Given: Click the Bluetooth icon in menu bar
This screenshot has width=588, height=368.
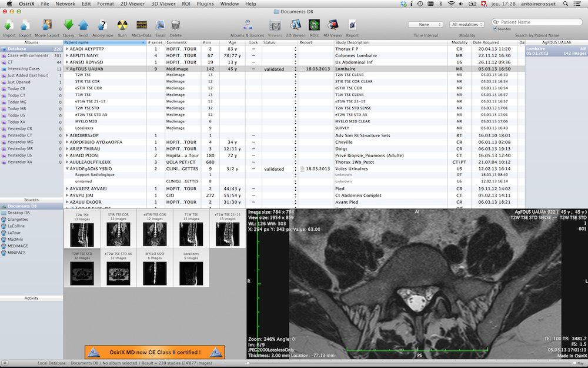Looking at the screenshot, I should (441, 4).
